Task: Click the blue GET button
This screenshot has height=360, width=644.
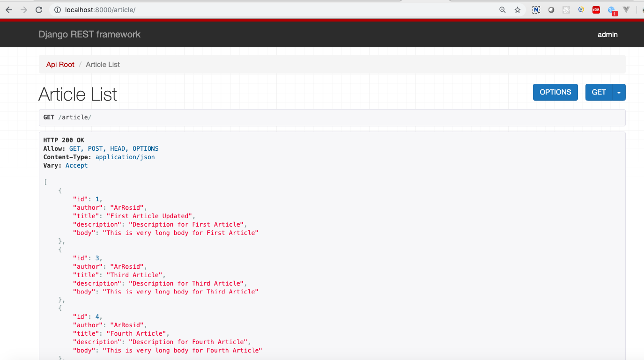Action: 599,92
